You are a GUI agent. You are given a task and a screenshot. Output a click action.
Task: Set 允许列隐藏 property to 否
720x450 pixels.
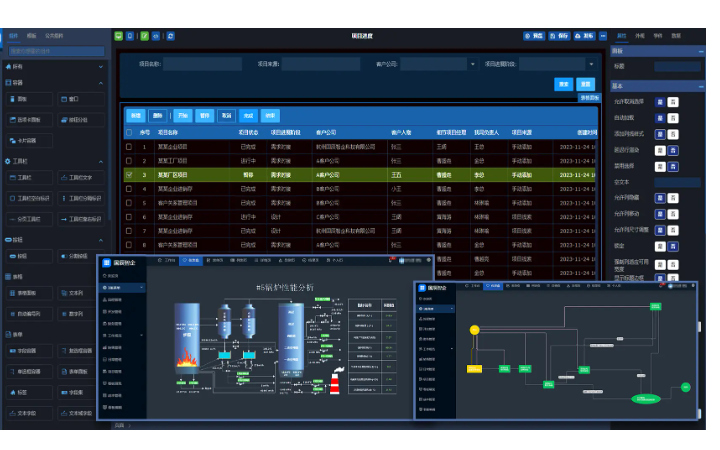(673, 198)
